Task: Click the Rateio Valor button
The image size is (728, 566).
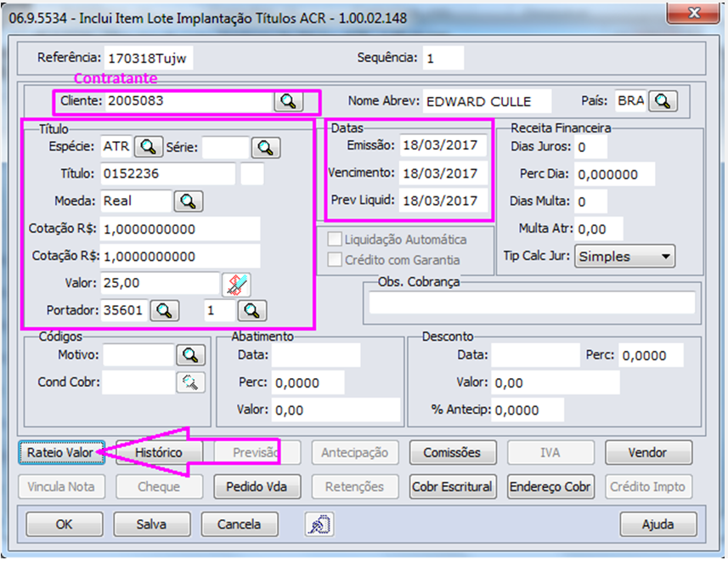Action: click(x=62, y=453)
